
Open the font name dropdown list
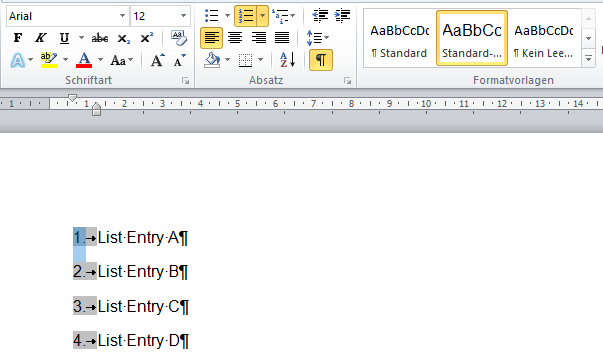tap(123, 16)
